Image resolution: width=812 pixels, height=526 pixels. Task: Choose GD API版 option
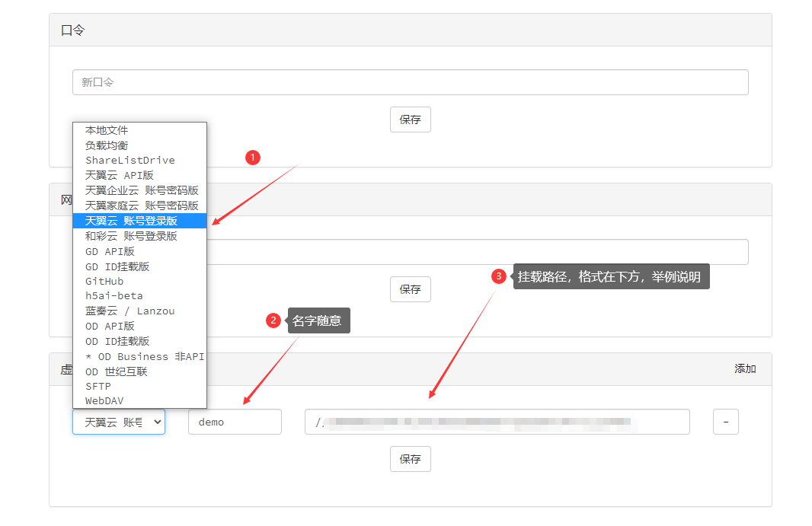pyautogui.click(x=140, y=252)
